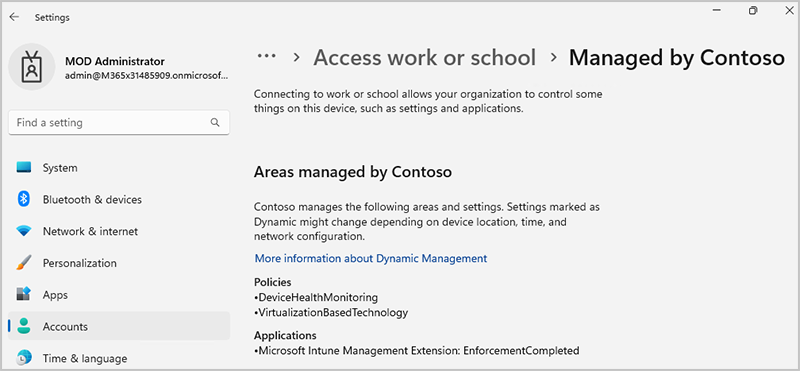This screenshot has width=800, height=371.
Task: Click the Areas managed by Contoso heading
Action: (x=353, y=172)
